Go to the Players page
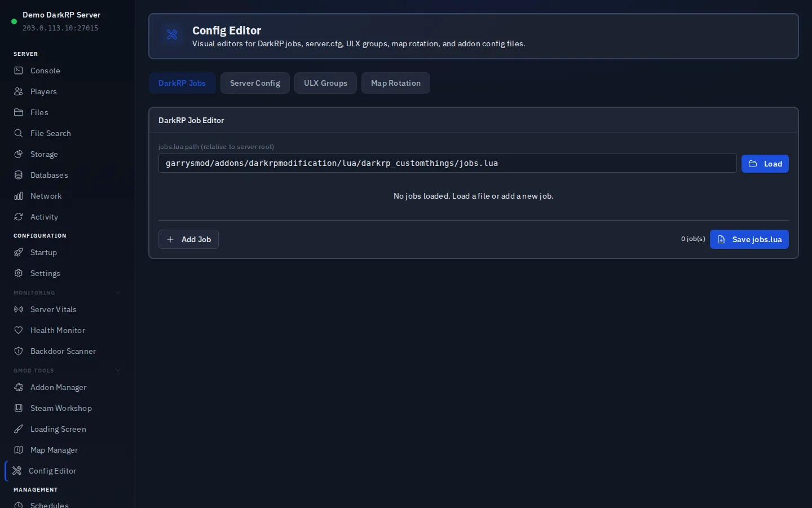812x508 pixels. (x=68, y=91)
